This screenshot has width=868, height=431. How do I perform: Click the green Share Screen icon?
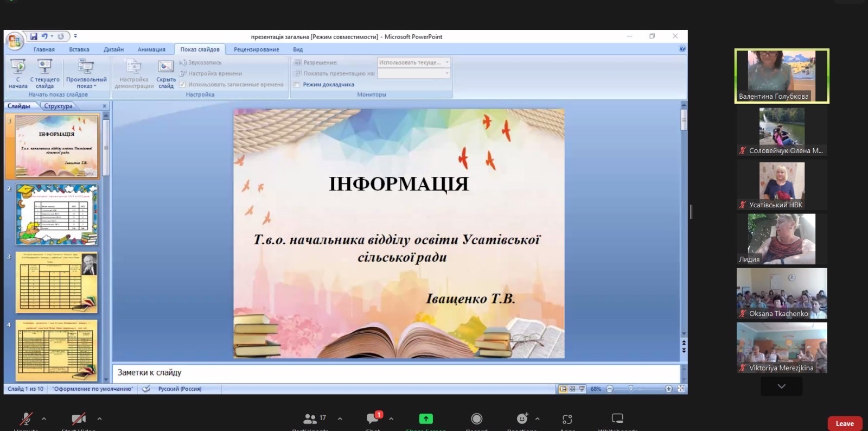(x=426, y=419)
